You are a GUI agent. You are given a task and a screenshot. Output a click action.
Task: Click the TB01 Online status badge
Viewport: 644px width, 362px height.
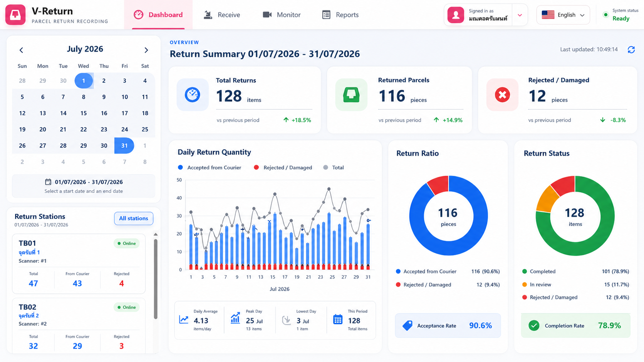[126, 244]
